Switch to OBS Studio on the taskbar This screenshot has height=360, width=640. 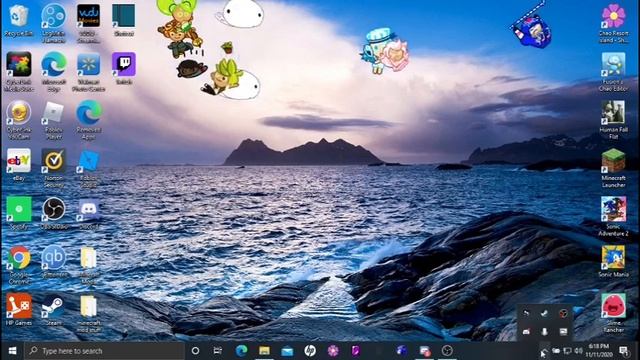(x=447, y=351)
